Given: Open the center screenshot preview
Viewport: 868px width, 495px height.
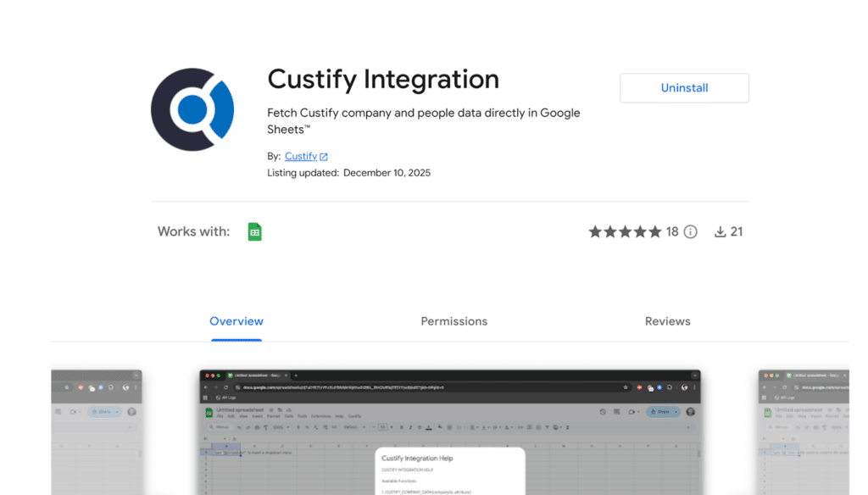Looking at the screenshot, I should [448, 432].
